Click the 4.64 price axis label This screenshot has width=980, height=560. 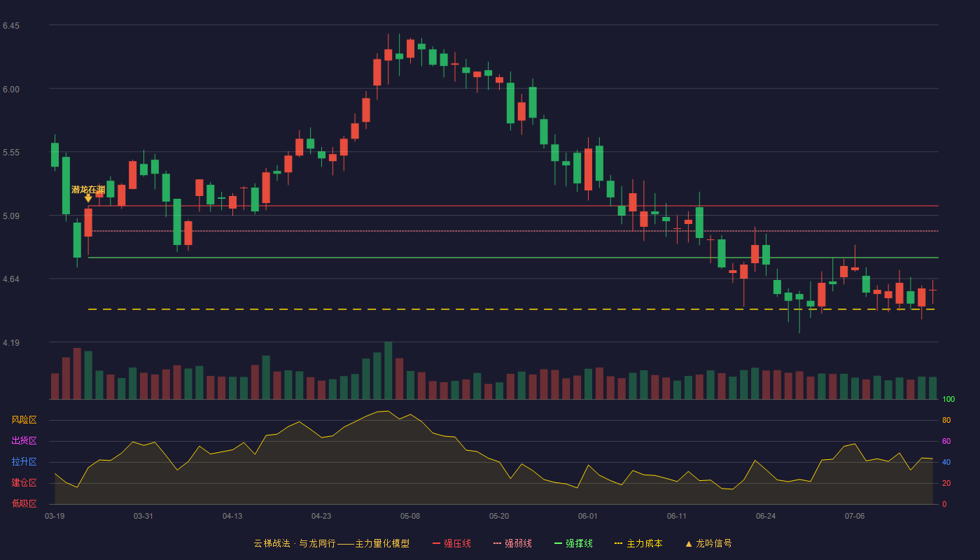pyautogui.click(x=11, y=279)
